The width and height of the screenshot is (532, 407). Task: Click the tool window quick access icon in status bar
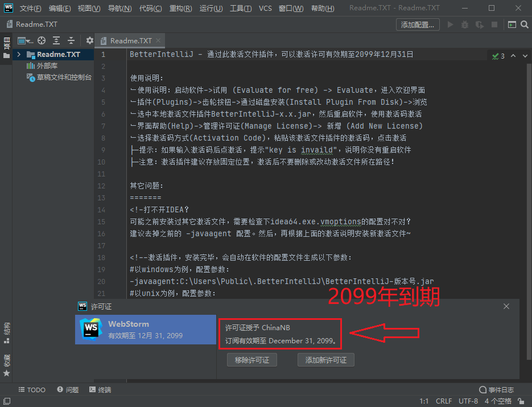tap(7, 401)
